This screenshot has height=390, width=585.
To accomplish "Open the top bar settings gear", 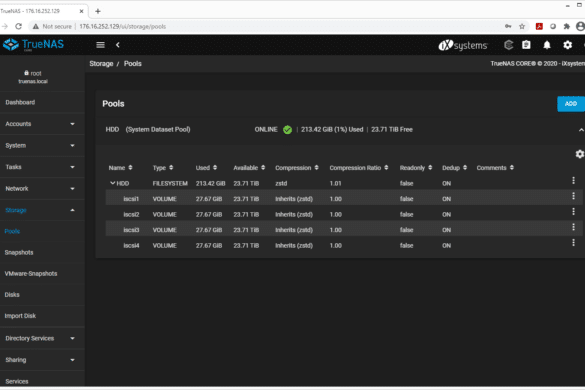I will point(567,45).
